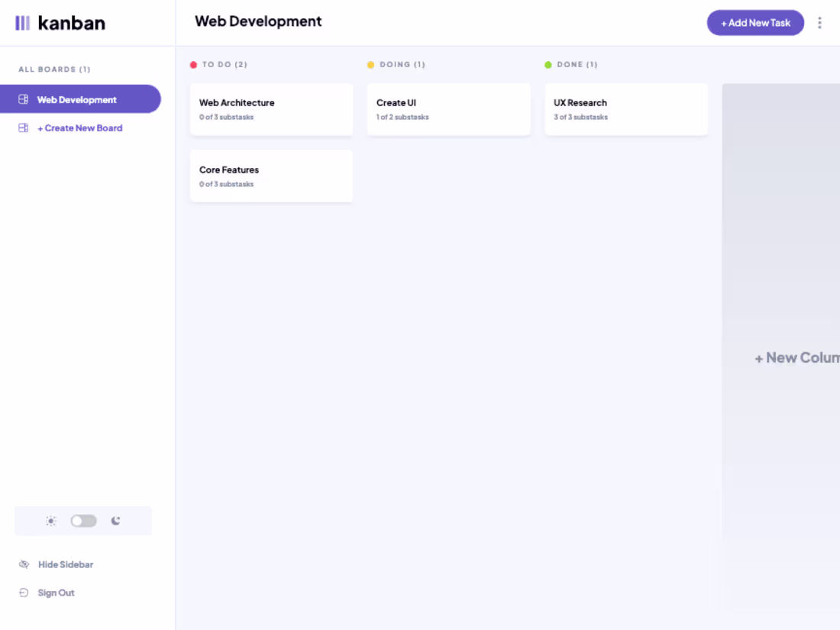840x630 pixels.
Task: Add a new column to the board
Action: (794, 357)
